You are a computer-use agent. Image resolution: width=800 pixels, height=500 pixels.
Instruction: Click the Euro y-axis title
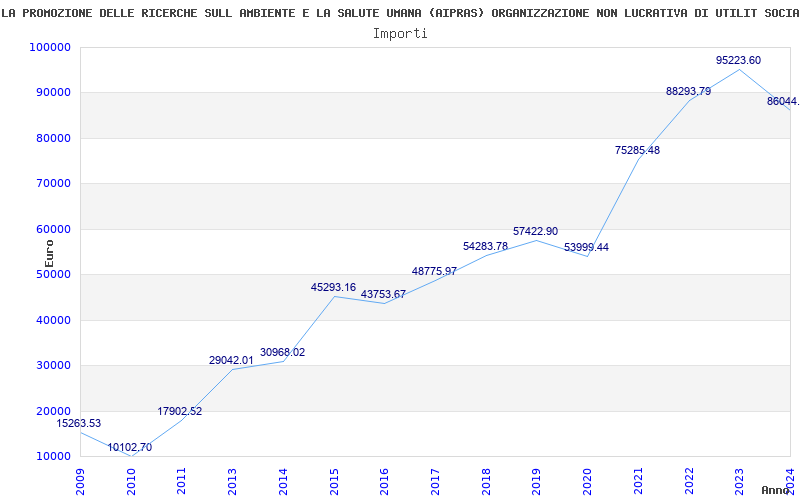click(49, 254)
